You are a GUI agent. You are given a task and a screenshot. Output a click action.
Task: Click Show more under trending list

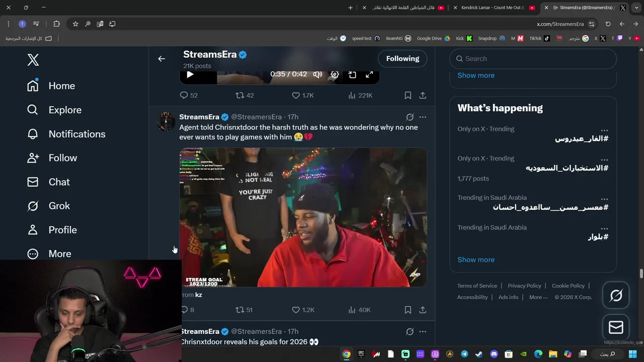pyautogui.click(x=476, y=260)
